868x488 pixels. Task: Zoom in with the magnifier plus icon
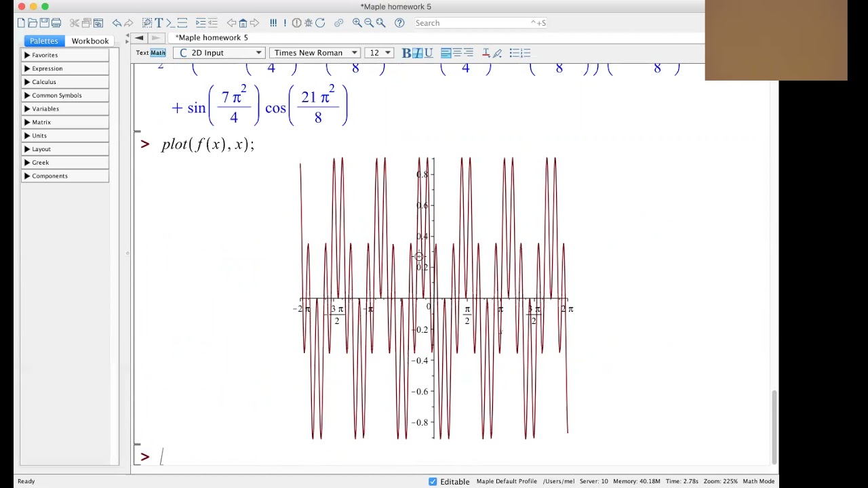(x=357, y=23)
